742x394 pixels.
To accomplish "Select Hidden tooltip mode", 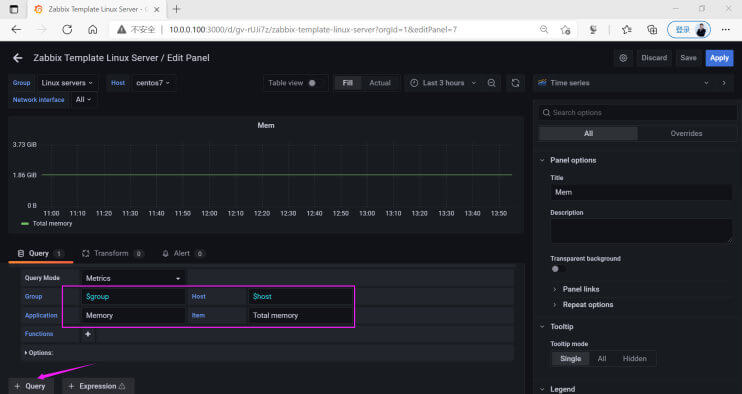I will click(x=634, y=359).
